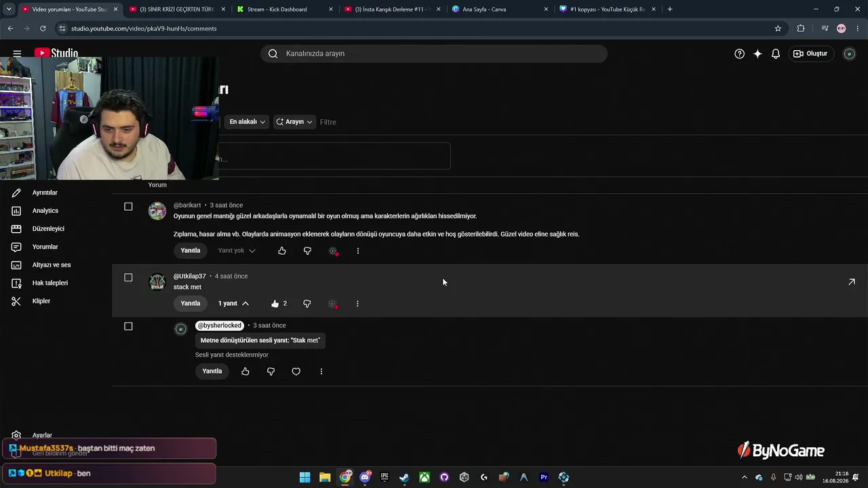Click the browser address bar URL
Image resolution: width=868 pixels, height=488 pixels.
[144, 28]
